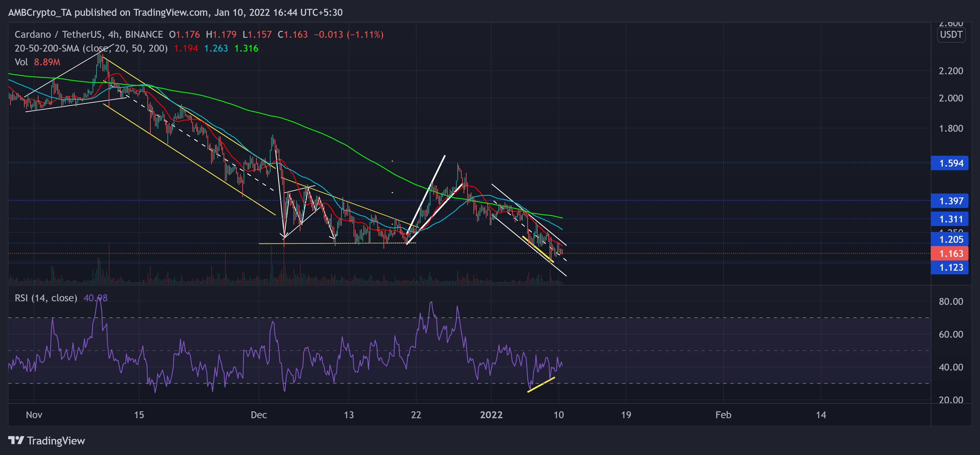The image size is (980, 455).
Task: Click the RSI 40.00 axis tick
Action: click(951, 367)
